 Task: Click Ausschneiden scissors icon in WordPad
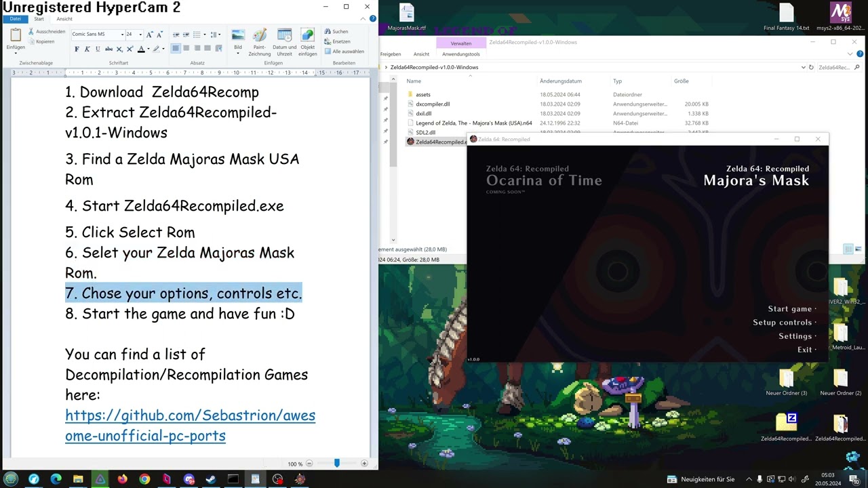[x=31, y=32]
